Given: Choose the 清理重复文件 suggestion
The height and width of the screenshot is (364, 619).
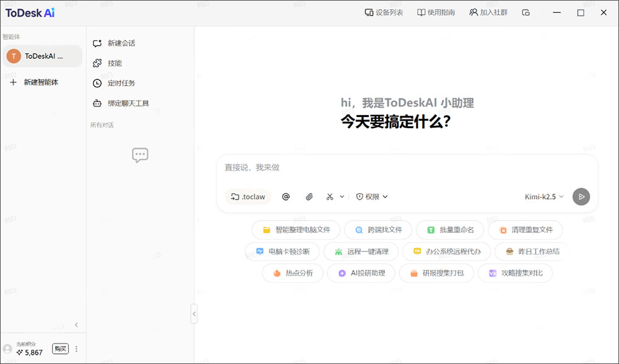Looking at the screenshot, I should point(526,230).
